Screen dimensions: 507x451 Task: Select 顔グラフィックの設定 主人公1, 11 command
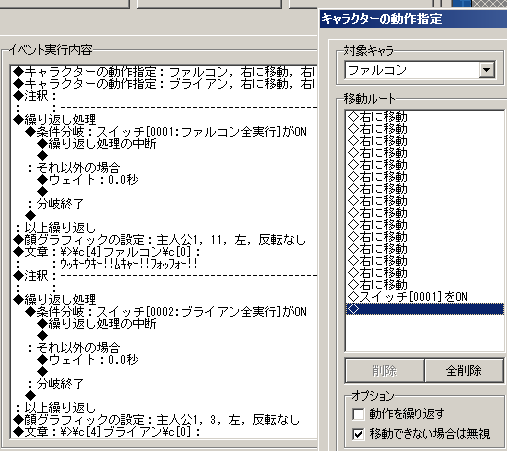[x=159, y=240]
